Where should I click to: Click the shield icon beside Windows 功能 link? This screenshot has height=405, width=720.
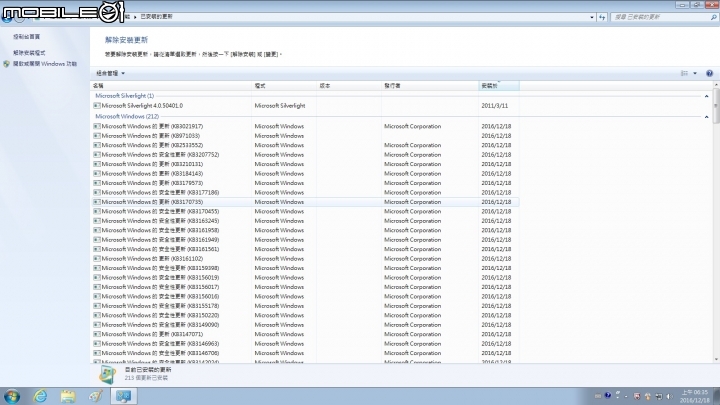coord(6,64)
